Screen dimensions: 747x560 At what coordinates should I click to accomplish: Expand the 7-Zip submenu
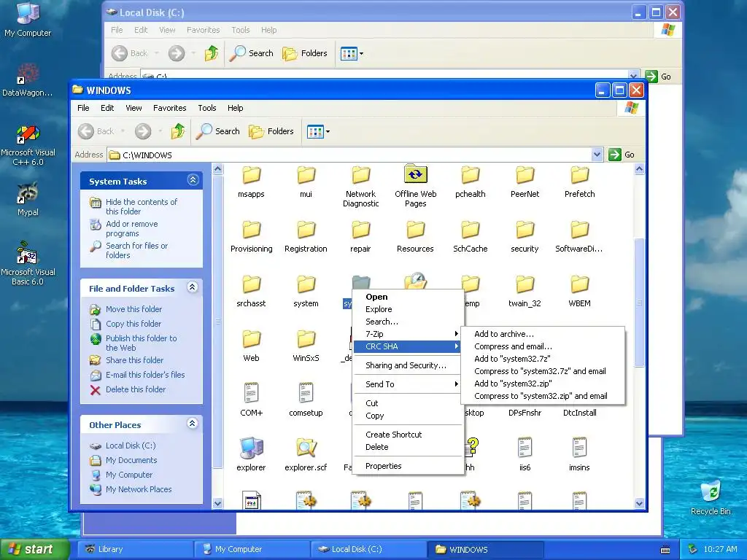click(x=409, y=334)
